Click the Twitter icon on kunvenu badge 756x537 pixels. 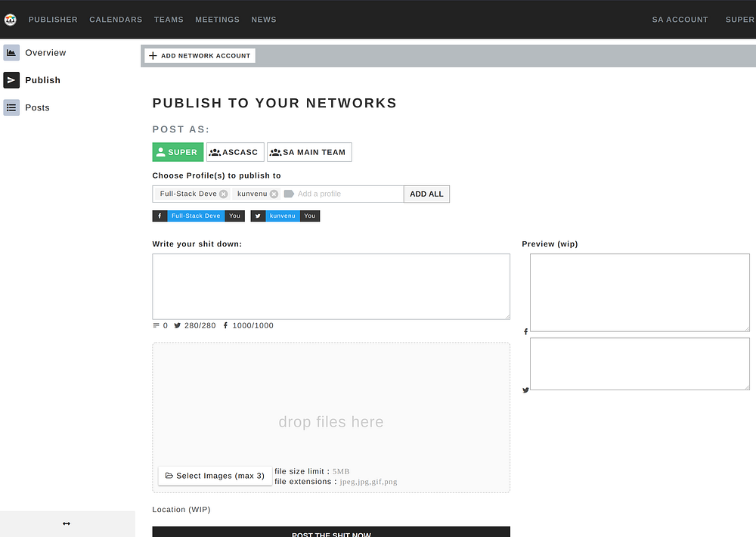click(258, 216)
